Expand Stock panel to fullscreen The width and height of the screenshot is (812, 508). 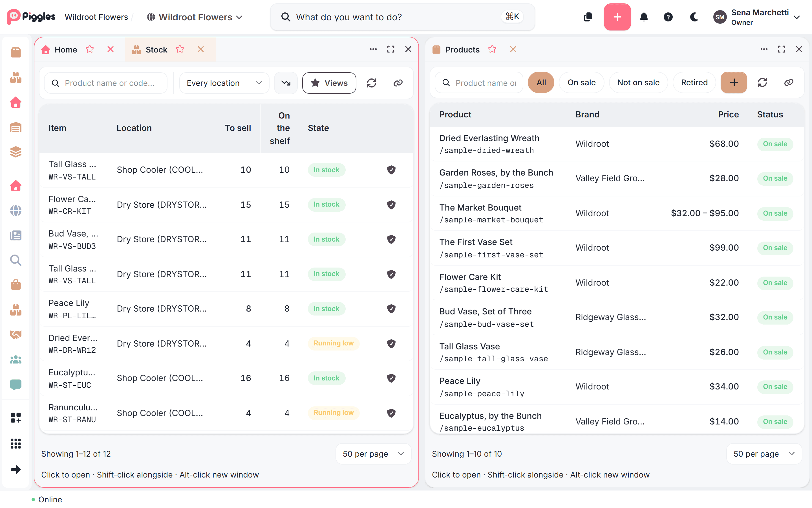390,49
